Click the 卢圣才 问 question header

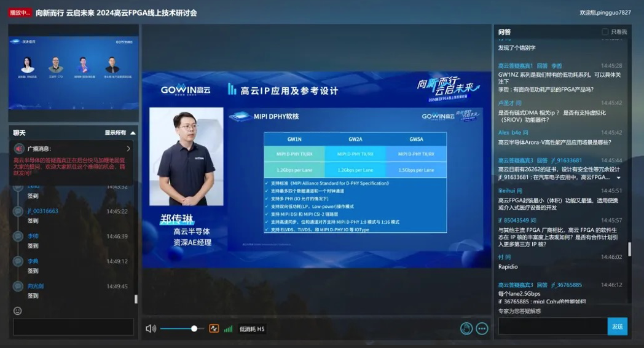509,103
